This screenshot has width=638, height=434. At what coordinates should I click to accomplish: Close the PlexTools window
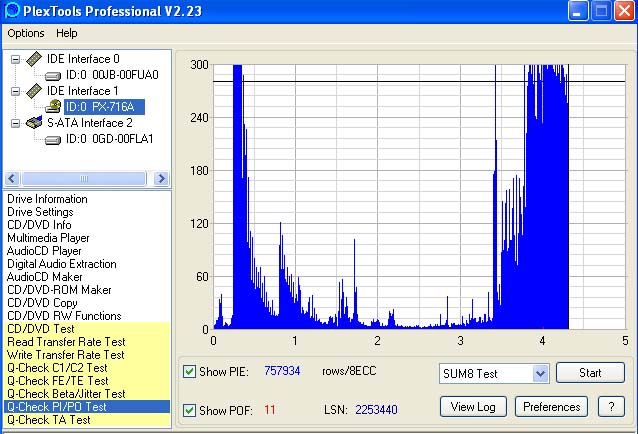(x=624, y=10)
